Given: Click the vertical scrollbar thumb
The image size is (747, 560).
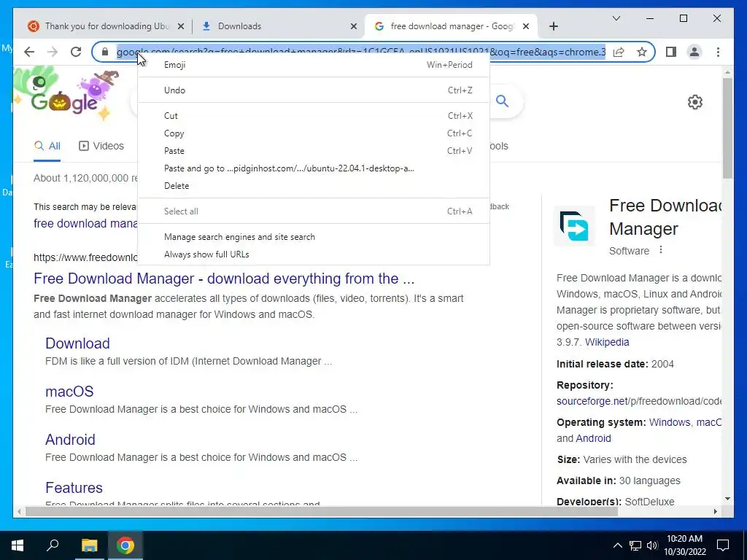Looking at the screenshot, I should click(727, 128).
